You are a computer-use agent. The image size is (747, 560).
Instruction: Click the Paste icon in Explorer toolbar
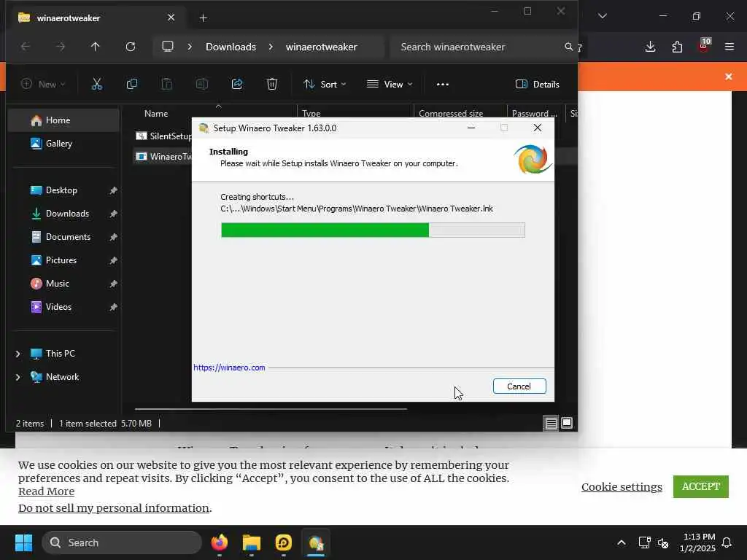(167, 85)
